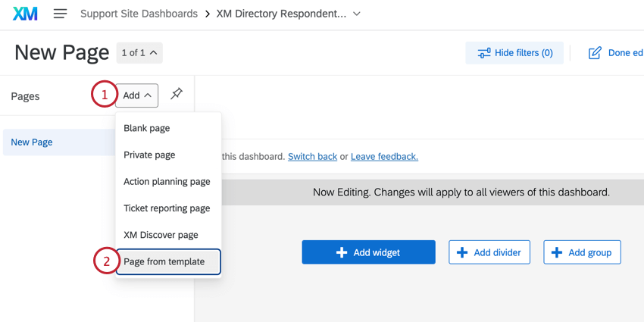The image size is (644, 322).
Task: Click the plus icon on Add divider
Action: click(x=462, y=252)
